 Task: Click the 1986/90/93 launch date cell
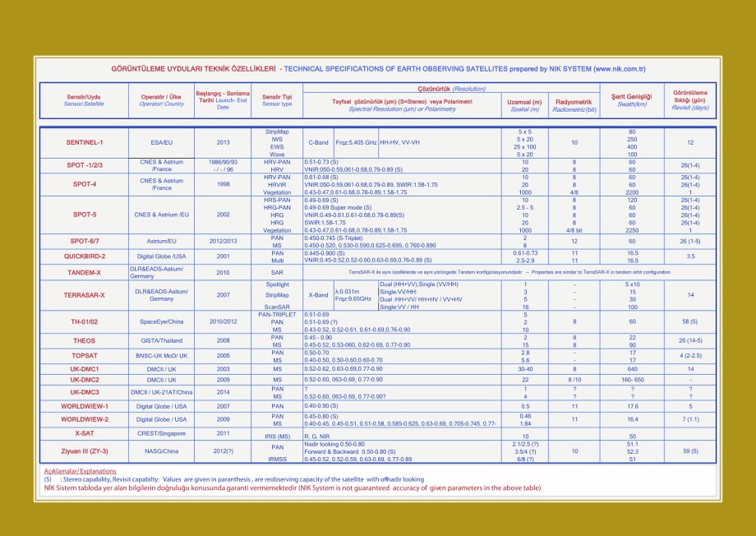223,163
